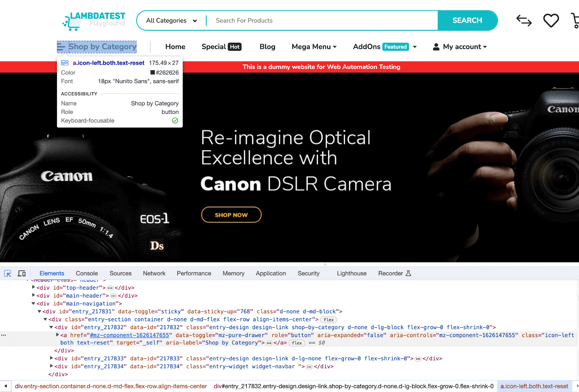Screen dimensions: 579x392
Task: Click the SHOP NOW banner button
Action: 231,215
